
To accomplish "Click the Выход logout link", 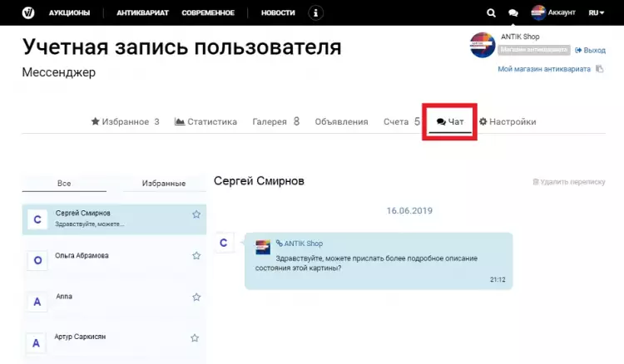I will point(590,50).
